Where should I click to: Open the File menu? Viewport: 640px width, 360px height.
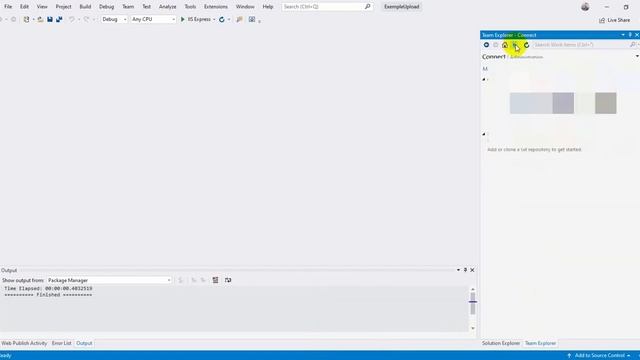[x=8, y=7]
